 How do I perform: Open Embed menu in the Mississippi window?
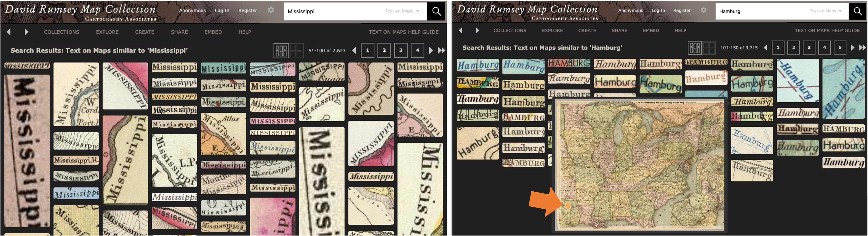213,32
